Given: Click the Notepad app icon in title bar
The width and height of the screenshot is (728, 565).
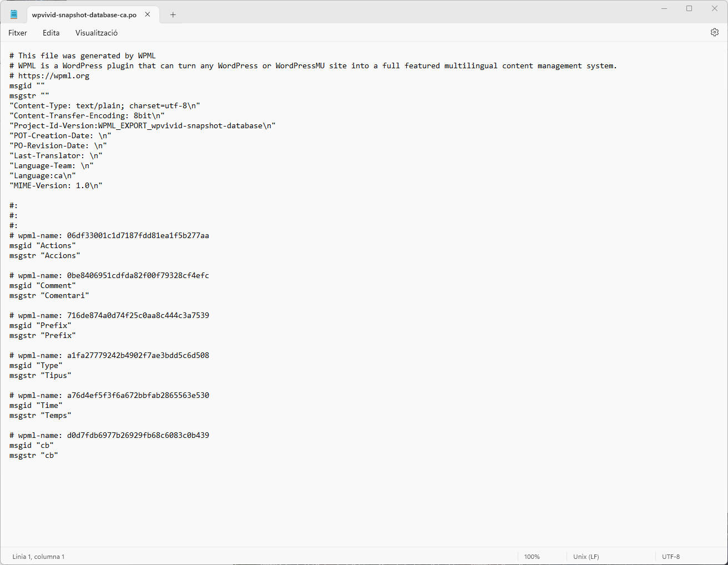Looking at the screenshot, I should click(x=14, y=14).
